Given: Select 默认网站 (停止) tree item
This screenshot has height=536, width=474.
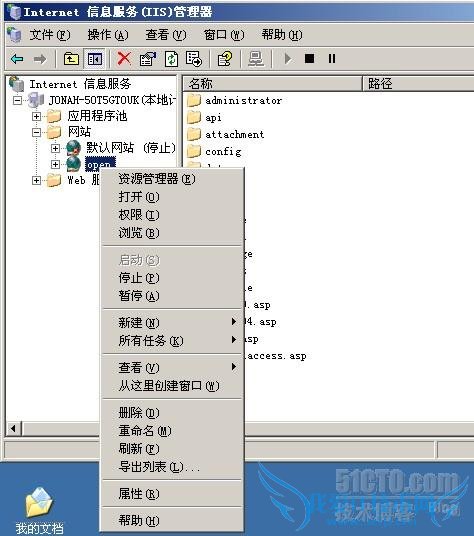Looking at the screenshot, I should [x=131, y=148].
